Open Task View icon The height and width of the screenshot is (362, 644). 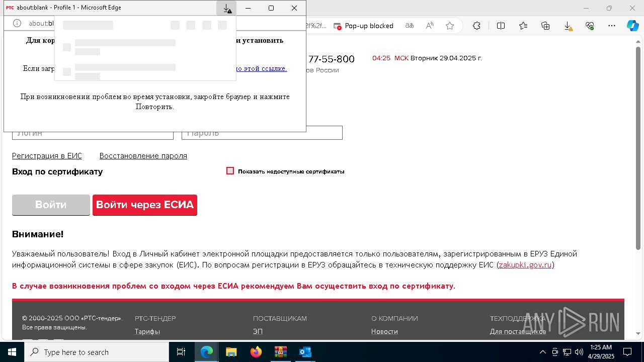(181, 352)
